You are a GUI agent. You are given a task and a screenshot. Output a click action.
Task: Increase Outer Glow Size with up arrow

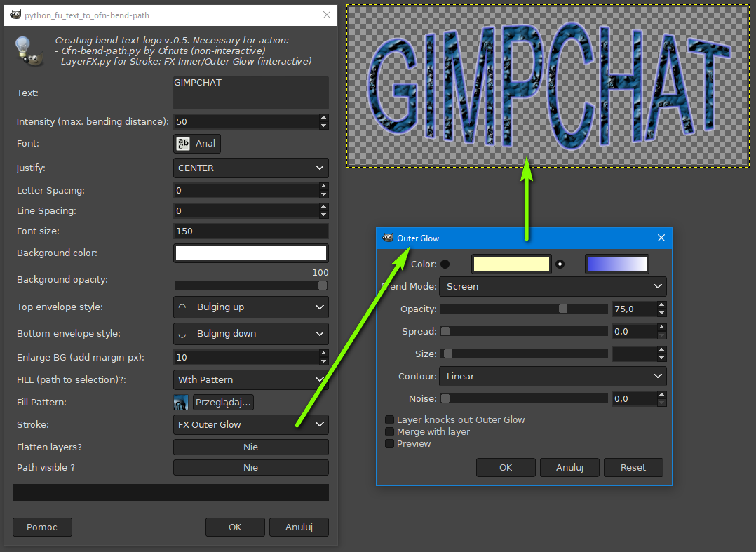click(x=661, y=349)
